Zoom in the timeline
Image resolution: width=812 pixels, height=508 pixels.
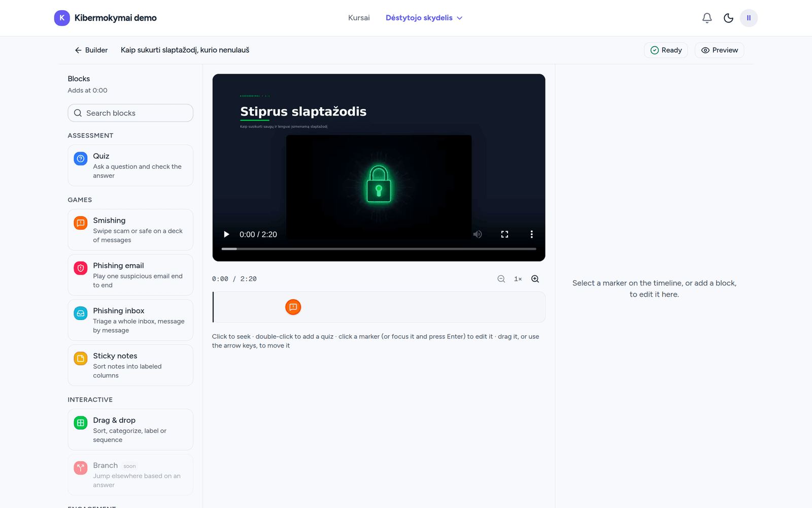535,279
